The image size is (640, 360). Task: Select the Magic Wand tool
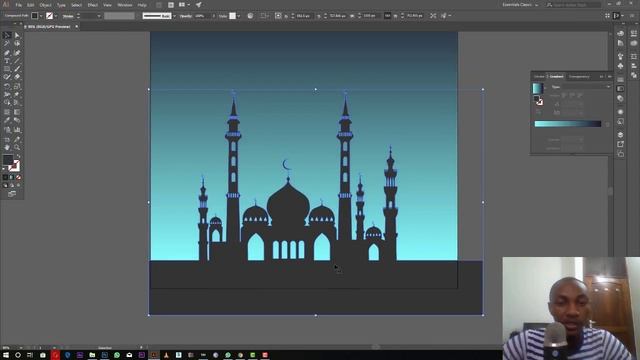tap(7, 44)
